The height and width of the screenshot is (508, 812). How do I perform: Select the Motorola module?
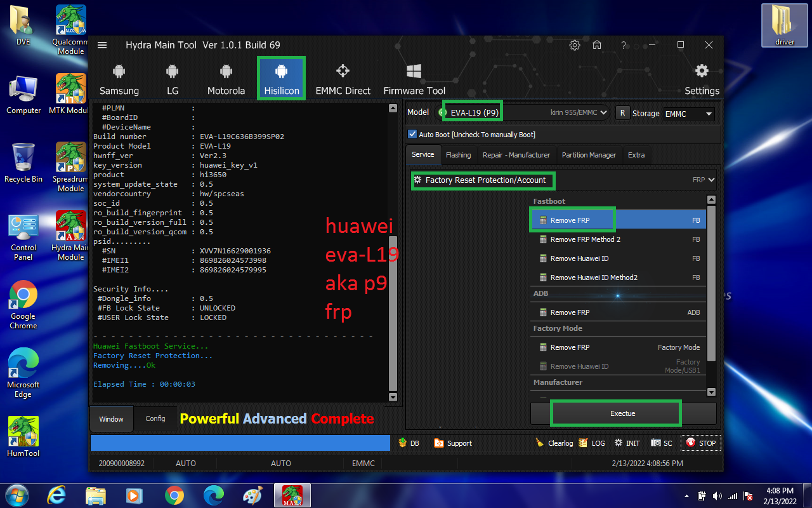coord(226,79)
